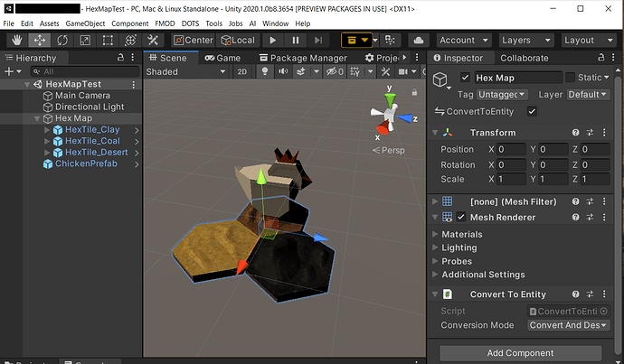
Task: Open the Layers dropdown
Action: [526, 40]
